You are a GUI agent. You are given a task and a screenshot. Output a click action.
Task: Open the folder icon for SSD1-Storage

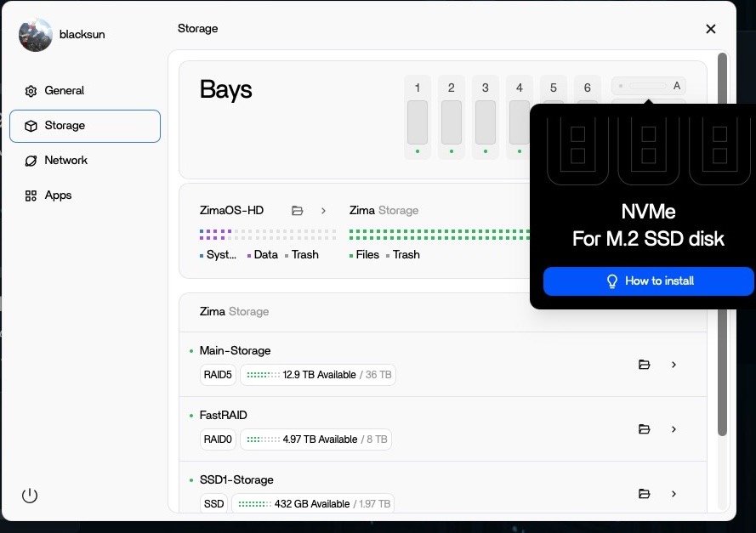tap(644, 494)
